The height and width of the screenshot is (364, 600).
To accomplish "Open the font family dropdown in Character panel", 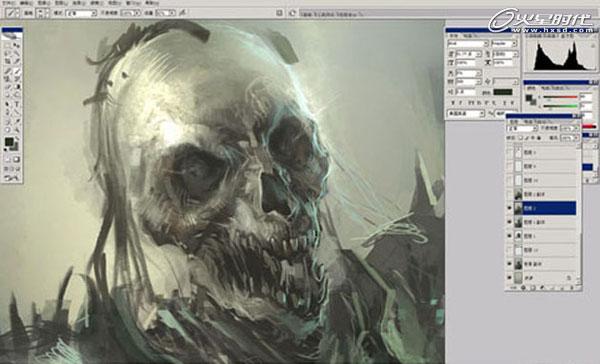I will 468,43.
